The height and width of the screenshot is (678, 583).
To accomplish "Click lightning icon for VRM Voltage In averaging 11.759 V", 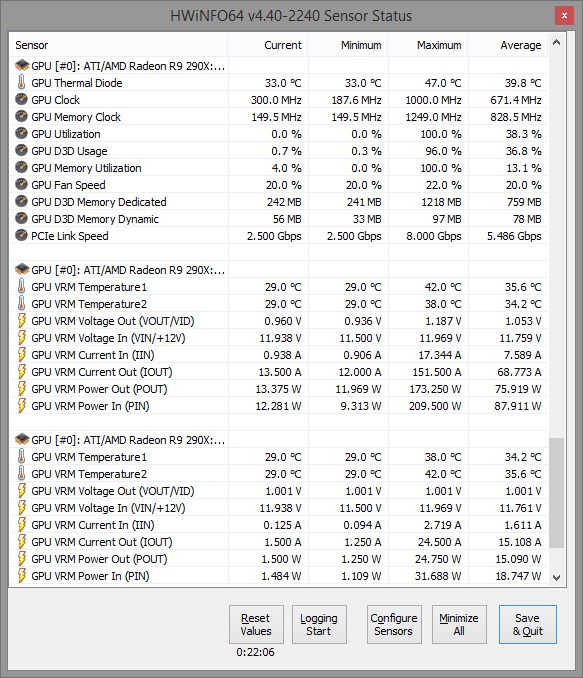I will tap(21, 337).
